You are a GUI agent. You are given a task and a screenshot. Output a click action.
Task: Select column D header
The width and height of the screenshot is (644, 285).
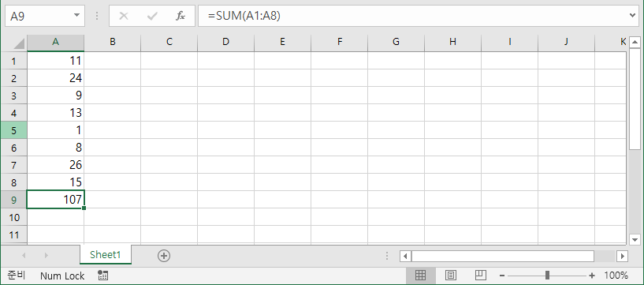pyautogui.click(x=225, y=43)
